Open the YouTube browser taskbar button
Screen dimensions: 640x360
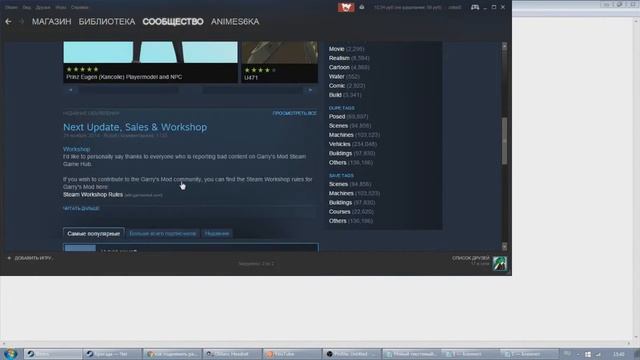[292, 354]
